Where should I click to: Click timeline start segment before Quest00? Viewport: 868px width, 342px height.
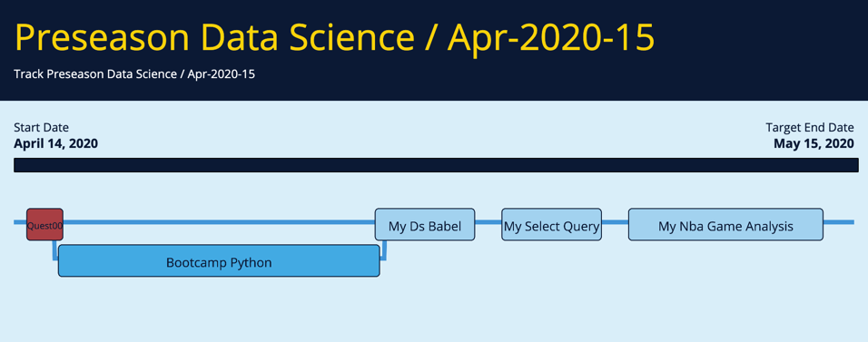point(20,222)
